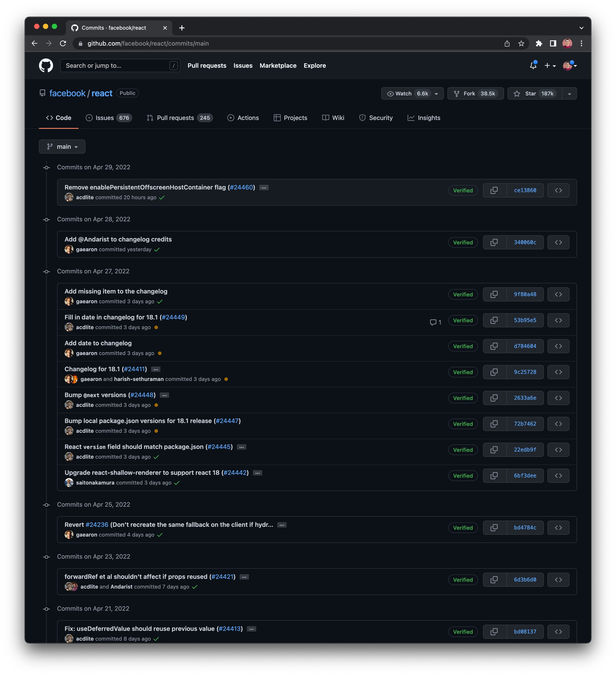
Task: Copy full SHA for commit ce13860
Action: pyautogui.click(x=494, y=190)
